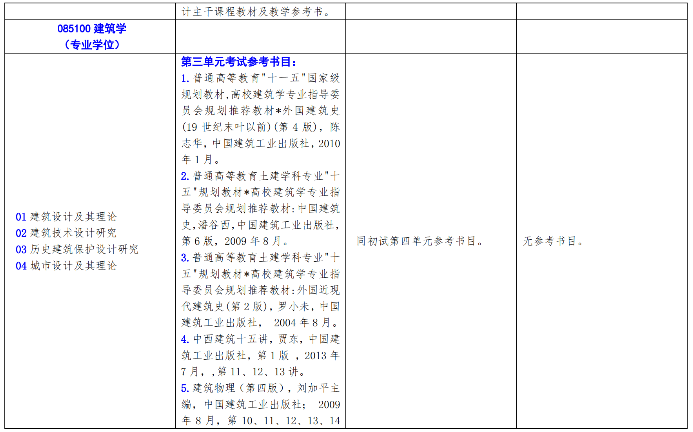Select research direction 04 城市设计及其理论
The image size is (693, 432).
click(x=66, y=265)
